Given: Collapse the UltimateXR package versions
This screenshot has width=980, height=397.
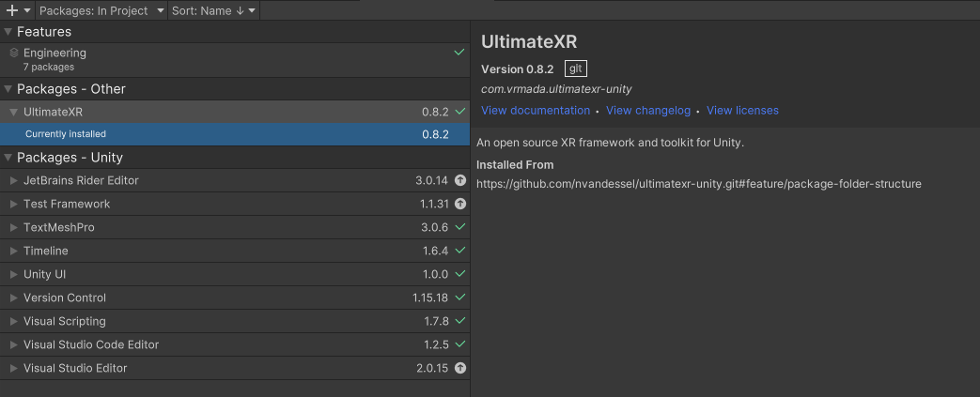Looking at the screenshot, I should [14, 113].
